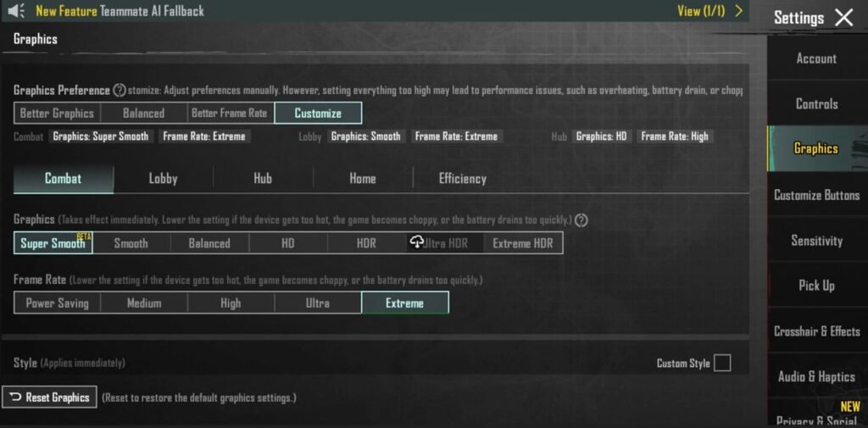
Task: Click the Ultra HDR download icon
Action: tap(416, 243)
